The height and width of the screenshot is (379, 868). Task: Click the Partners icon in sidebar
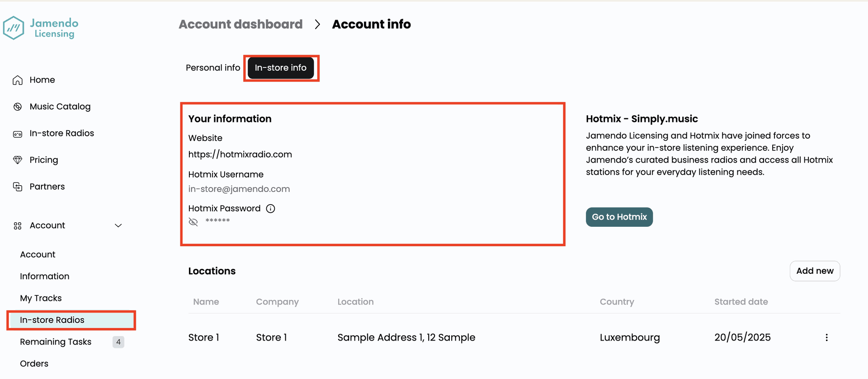(x=18, y=187)
